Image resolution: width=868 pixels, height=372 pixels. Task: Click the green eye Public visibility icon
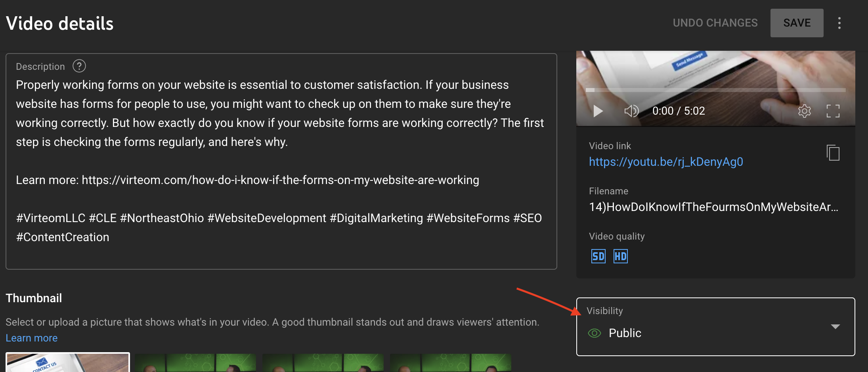(595, 333)
